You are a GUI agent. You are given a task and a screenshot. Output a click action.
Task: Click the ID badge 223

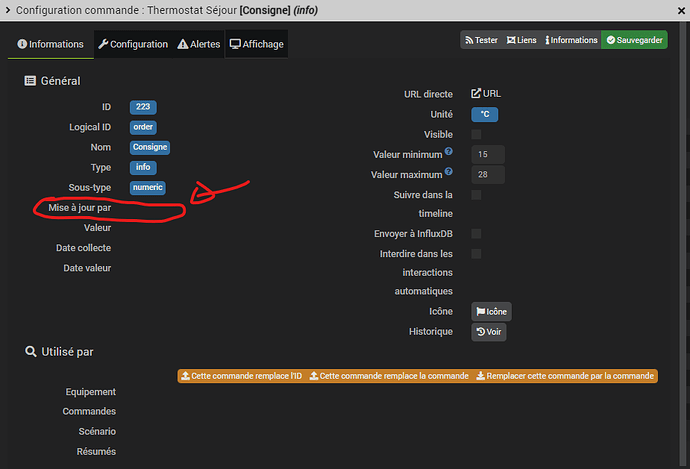pyautogui.click(x=143, y=107)
